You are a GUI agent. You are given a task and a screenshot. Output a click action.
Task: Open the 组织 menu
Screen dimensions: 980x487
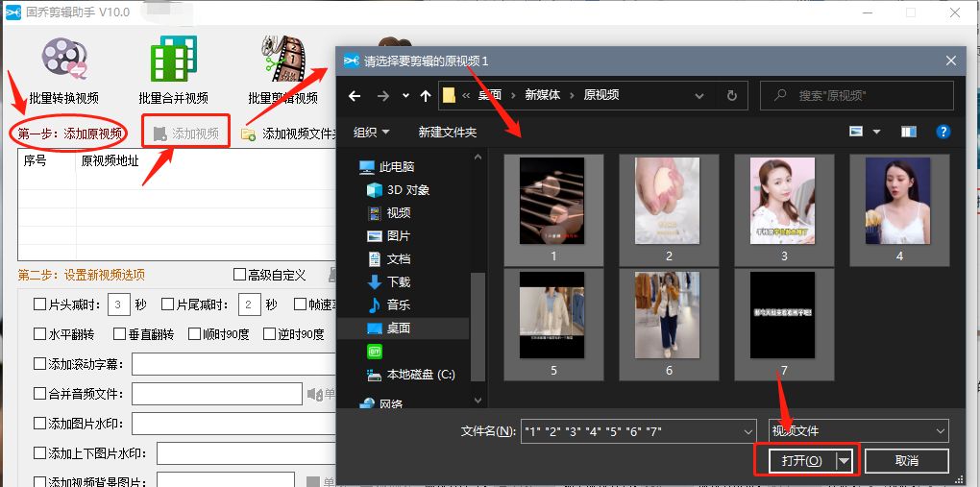(x=371, y=132)
